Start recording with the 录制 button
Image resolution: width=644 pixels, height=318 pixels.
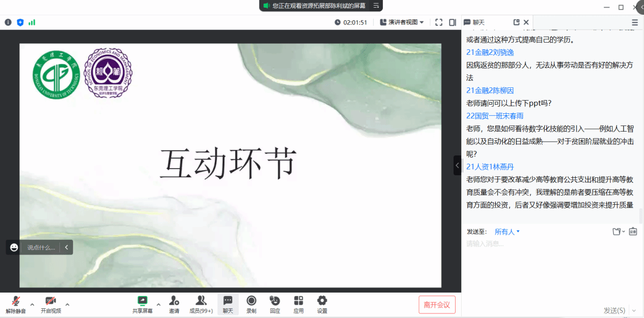click(x=251, y=304)
